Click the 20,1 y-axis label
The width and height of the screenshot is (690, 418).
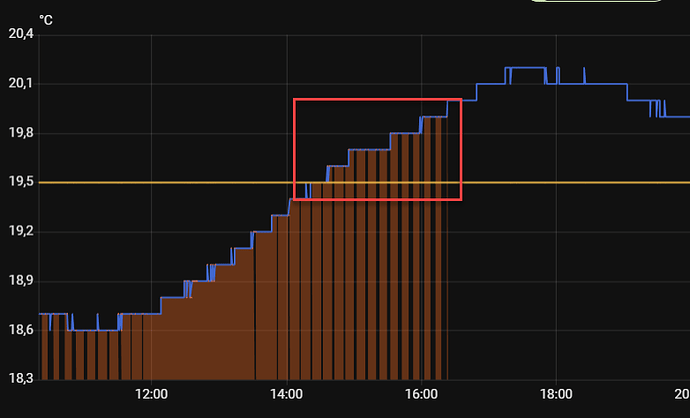pyautogui.click(x=20, y=84)
